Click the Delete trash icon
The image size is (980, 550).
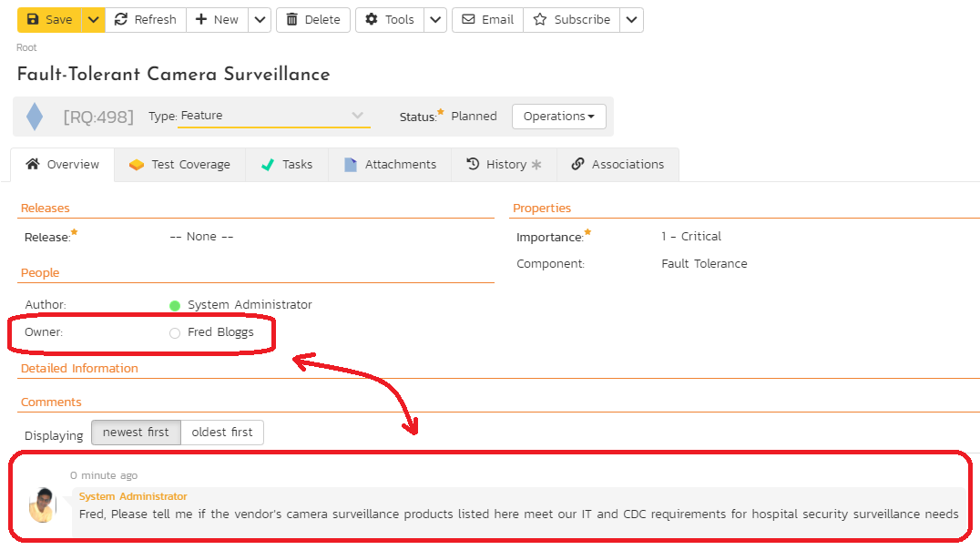tap(313, 19)
